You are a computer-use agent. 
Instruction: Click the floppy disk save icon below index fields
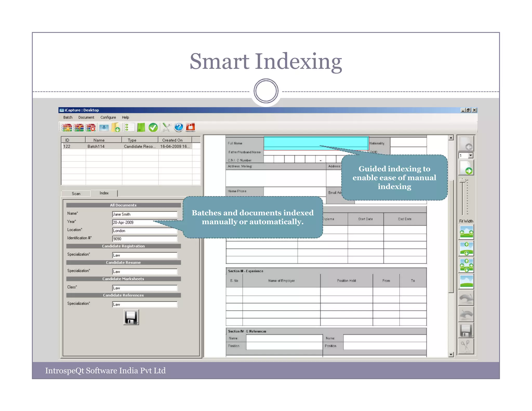(x=131, y=317)
